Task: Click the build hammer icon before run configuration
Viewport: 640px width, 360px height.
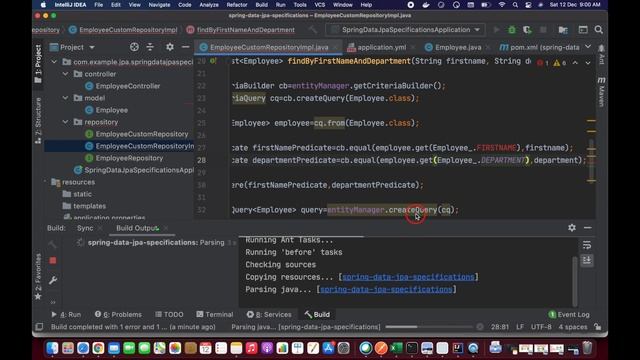Action: [x=313, y=30]
